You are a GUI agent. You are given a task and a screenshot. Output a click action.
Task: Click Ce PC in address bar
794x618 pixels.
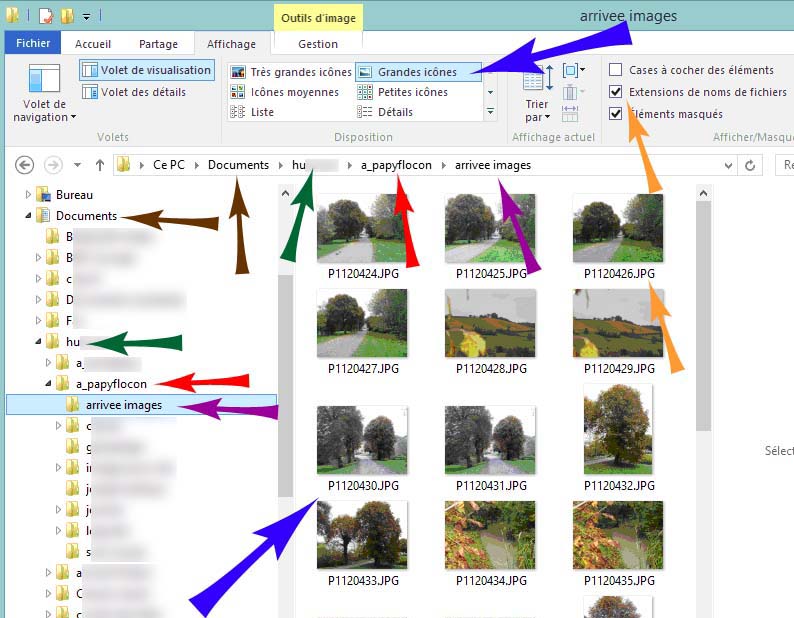point(169,165)
